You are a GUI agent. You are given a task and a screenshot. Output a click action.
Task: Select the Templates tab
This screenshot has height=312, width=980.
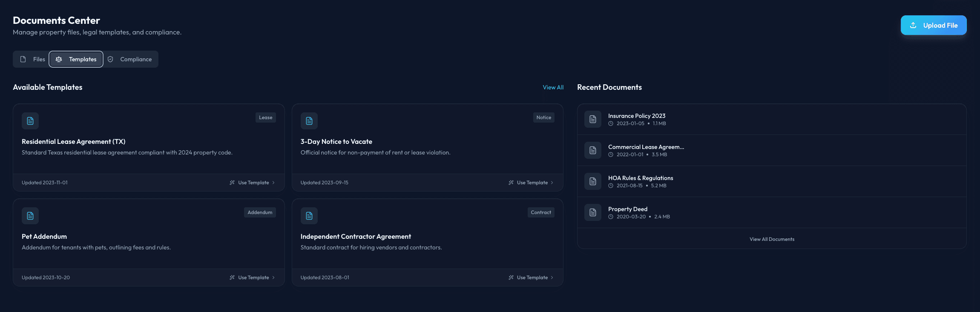coord(76,59)
